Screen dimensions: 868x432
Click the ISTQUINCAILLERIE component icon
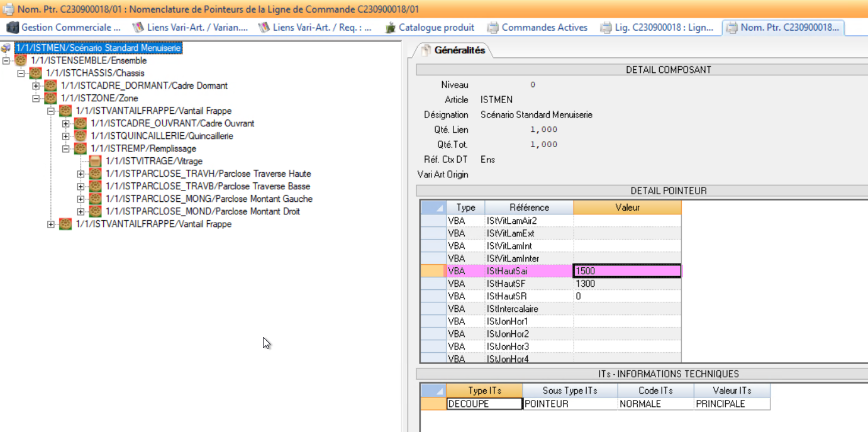pos(81,136)
